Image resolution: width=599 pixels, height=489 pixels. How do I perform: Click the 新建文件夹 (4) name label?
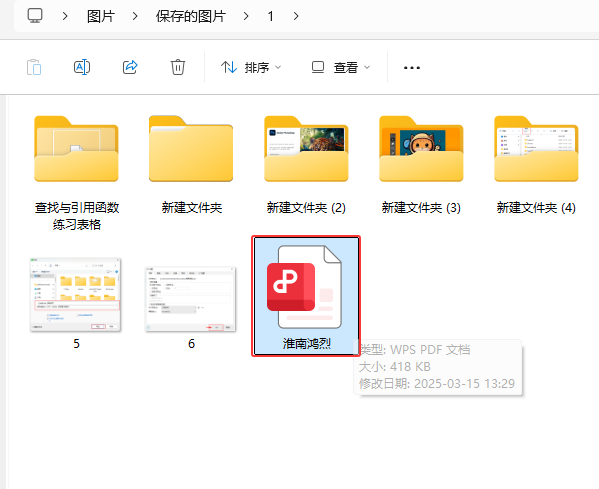pos(536,208)
